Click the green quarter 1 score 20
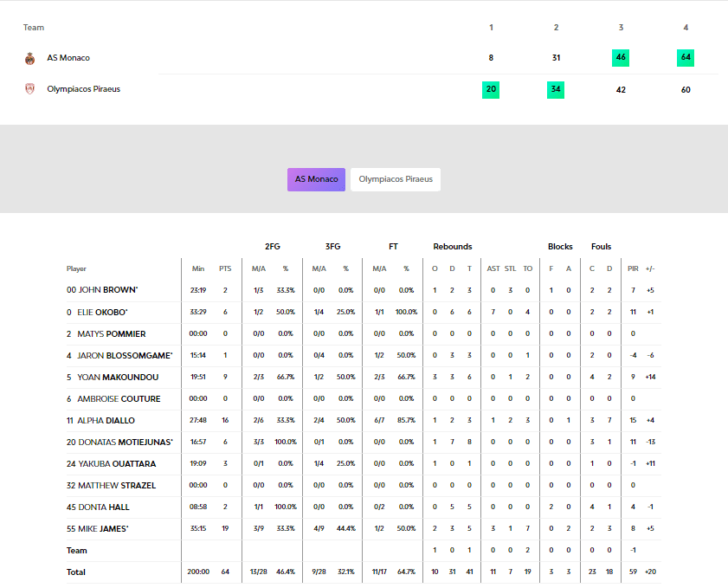728x588 pixels. point(491,88)
